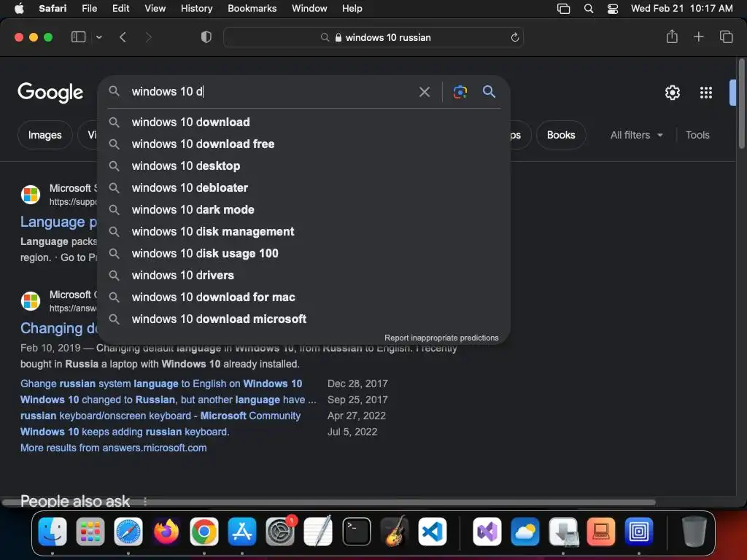Image resolution: width=747 pixels, height=560 pixels.
Task: Open a new Safari tab
Action: [x=698, y=36]
